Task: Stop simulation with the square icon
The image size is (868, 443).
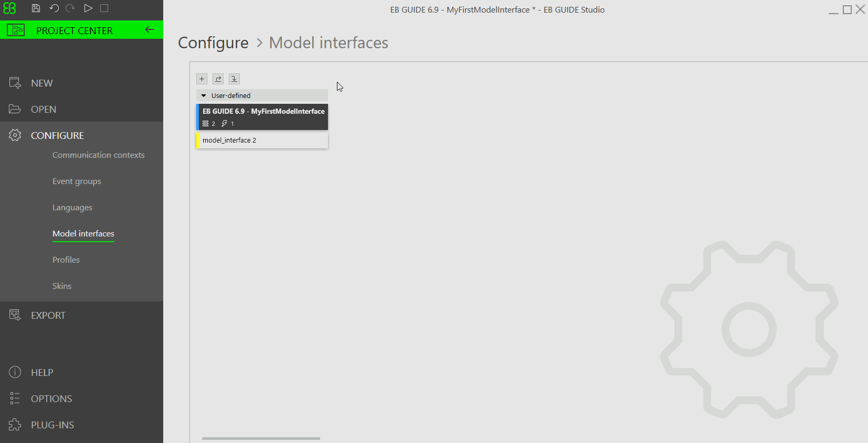Action: point(104,8)
